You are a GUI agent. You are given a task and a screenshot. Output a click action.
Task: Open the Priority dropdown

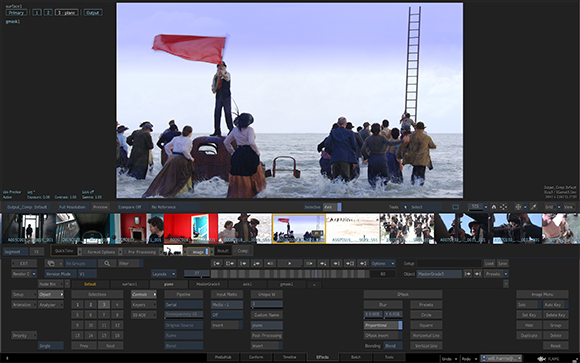(24, 335)
